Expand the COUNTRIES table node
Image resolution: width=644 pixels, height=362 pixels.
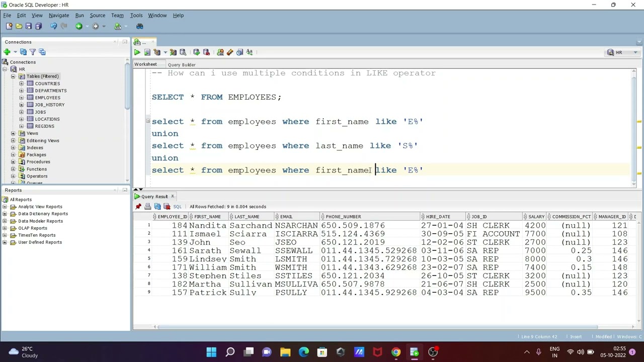(22, 83)
